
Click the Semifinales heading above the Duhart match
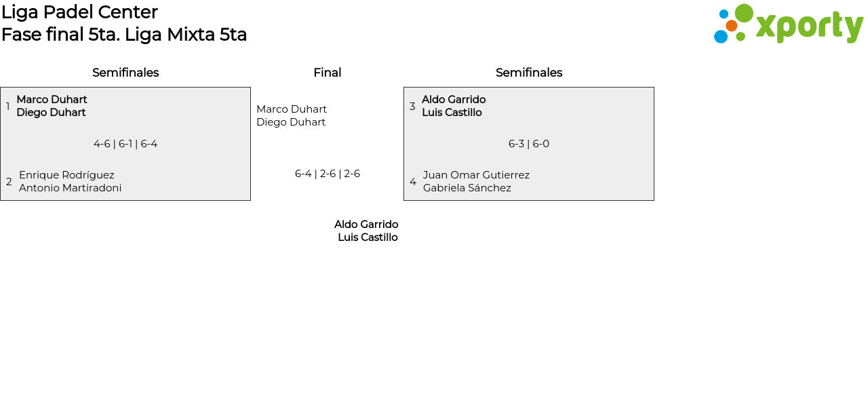(125, 73)
